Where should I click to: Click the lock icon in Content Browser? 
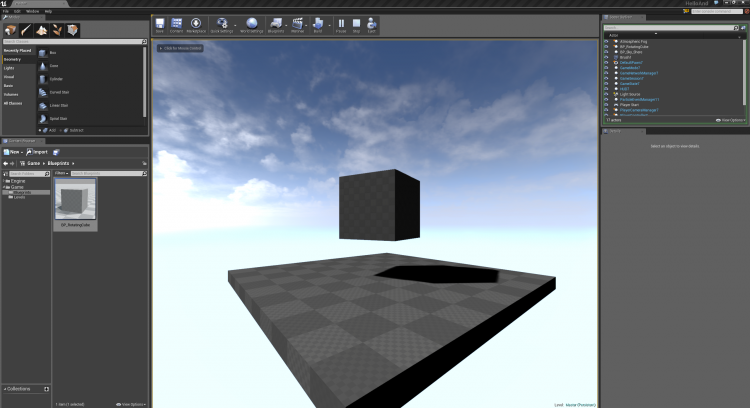(144, 164)
